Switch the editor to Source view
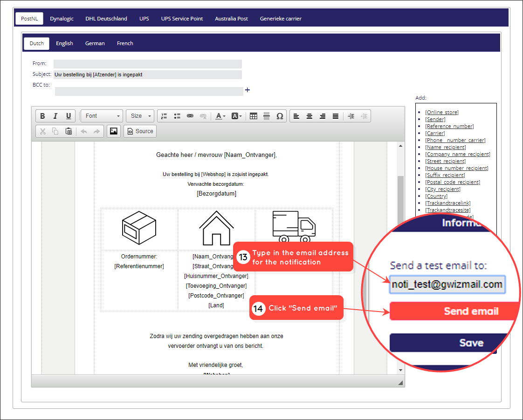523x420 pixels. tap(140, 131)
